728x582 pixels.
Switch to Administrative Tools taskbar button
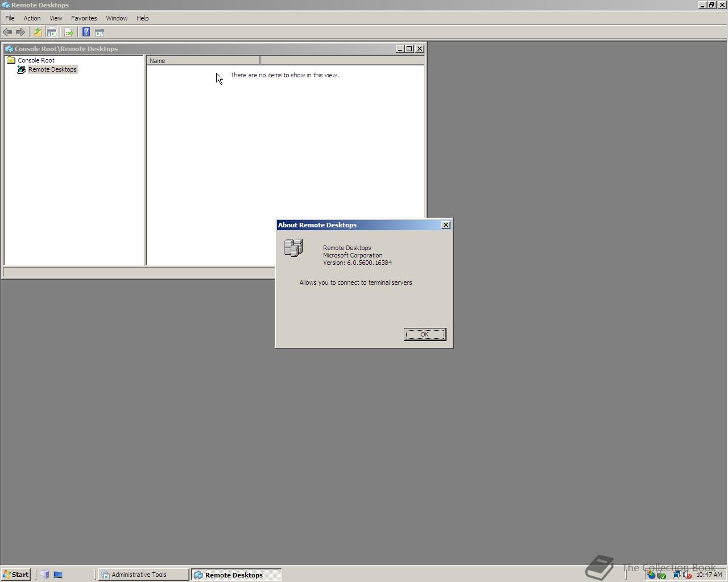(143, 575)
